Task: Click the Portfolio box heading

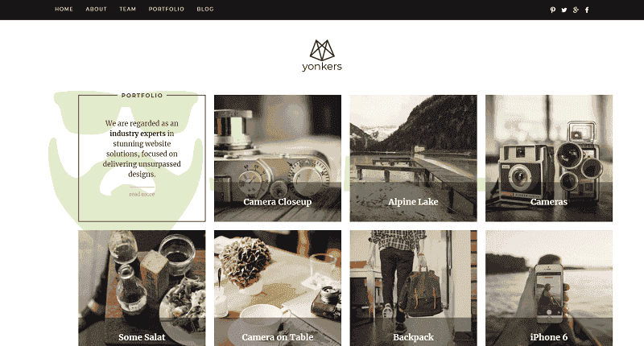Action: (x=142, y=95)
